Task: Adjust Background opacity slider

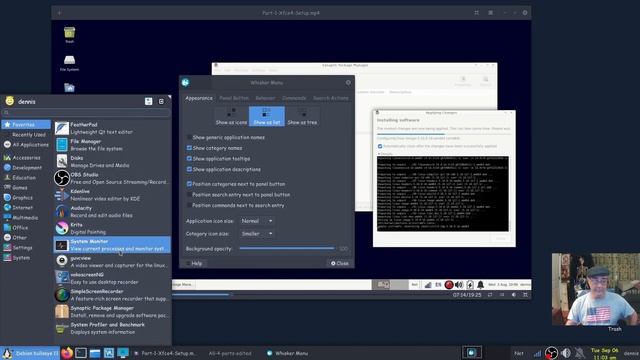Action: pos(287,248)
